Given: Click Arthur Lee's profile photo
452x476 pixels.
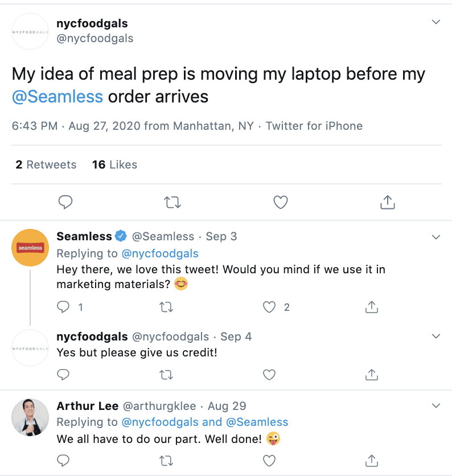Looking at the screenshot, I should (x=30, y=417).
